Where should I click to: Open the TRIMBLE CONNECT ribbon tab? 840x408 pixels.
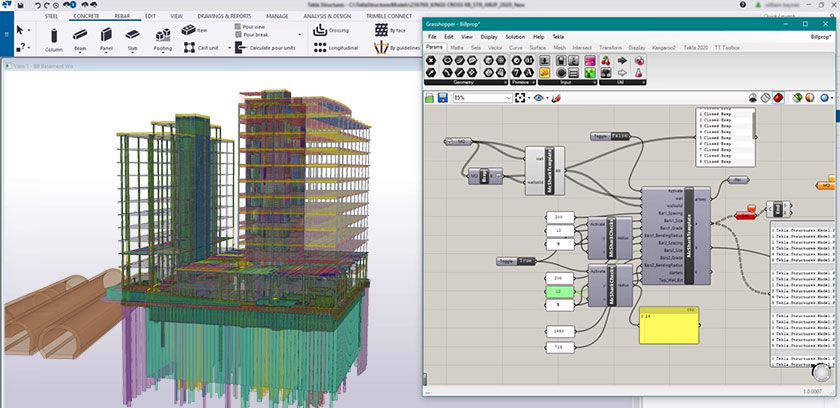tap(389, 16)
